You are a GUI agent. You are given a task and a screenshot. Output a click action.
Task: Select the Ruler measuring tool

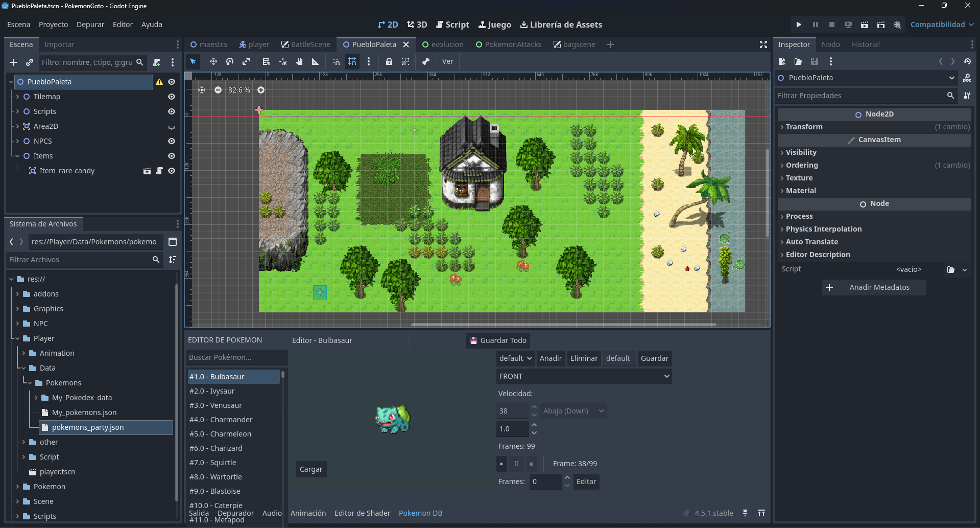(316, 61)
